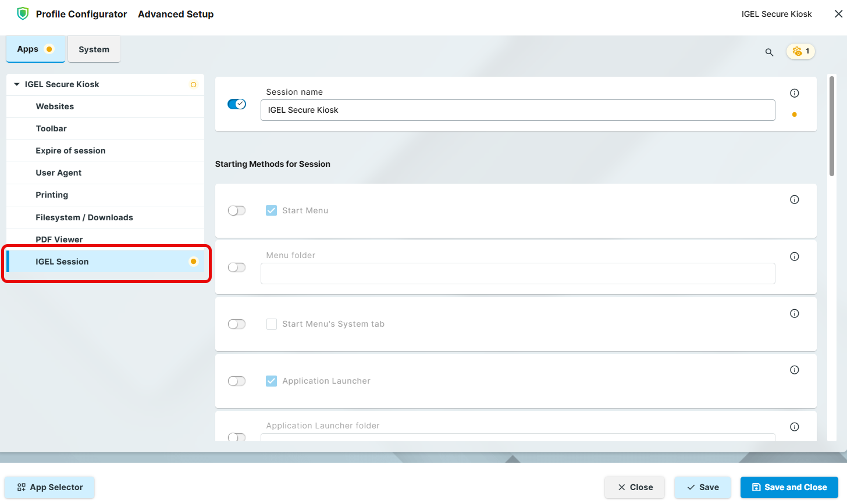Enable the Start Menu toggle switch
Viewport: 847px width, 504px height.
[237, 210]
